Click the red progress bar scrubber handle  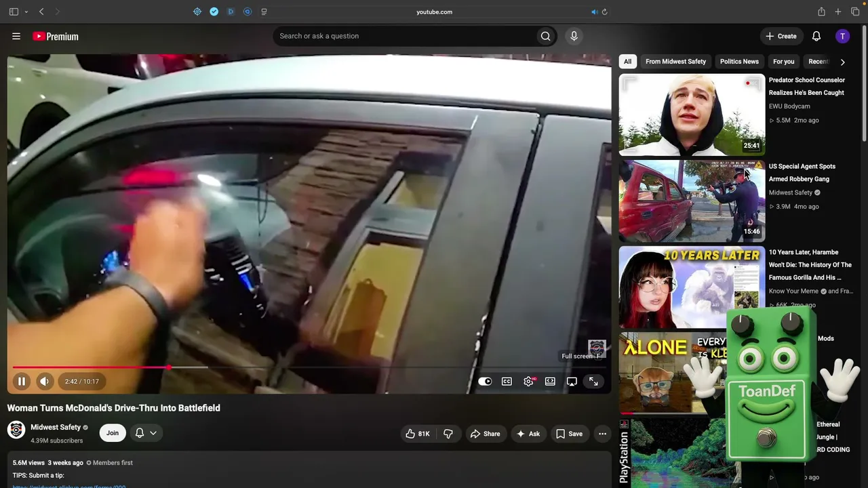click(168, 367)
